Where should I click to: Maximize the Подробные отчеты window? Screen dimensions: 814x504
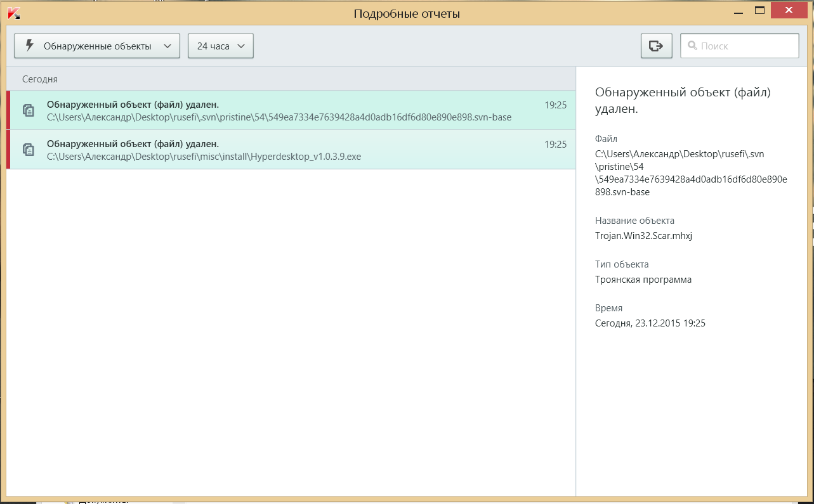(x=759, y=11)
